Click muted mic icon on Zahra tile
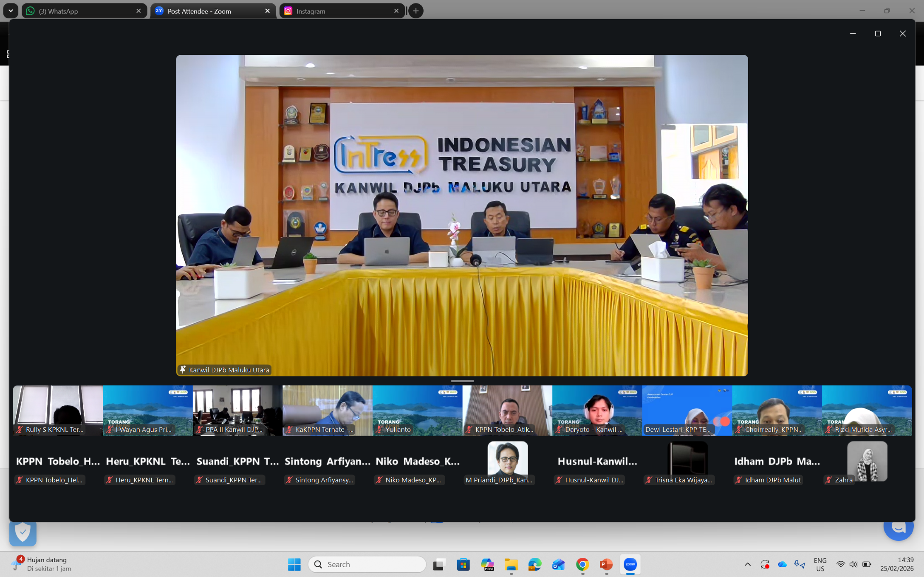The height and width of the screenshot is (577, 924). (828, 480)
